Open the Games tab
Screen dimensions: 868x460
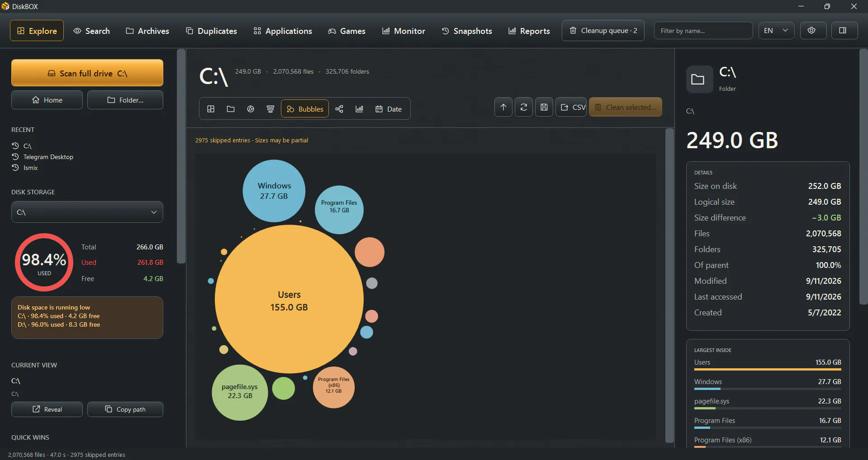coord(347,31)
